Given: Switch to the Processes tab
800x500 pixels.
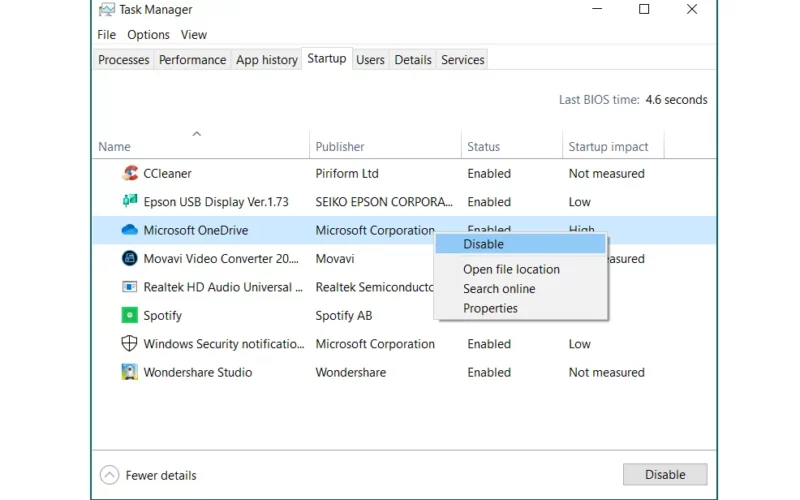Looking at the screenshot, I should (123, 60).
